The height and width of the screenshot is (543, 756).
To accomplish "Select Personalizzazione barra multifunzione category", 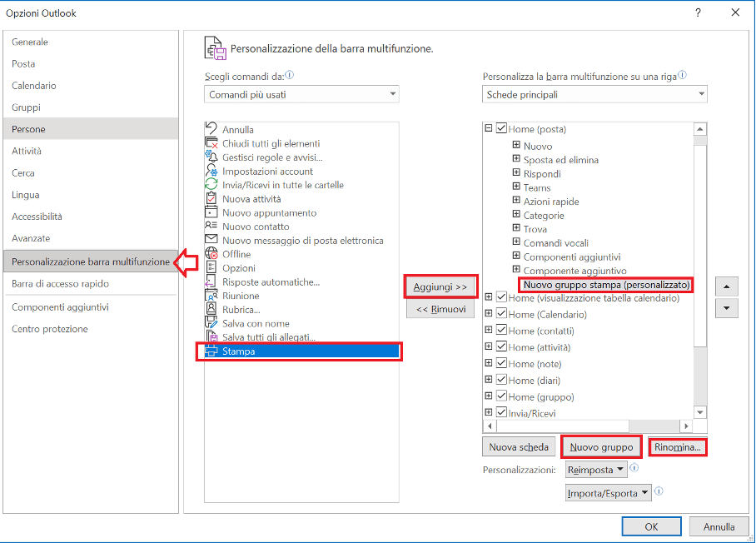I will 91,262.
